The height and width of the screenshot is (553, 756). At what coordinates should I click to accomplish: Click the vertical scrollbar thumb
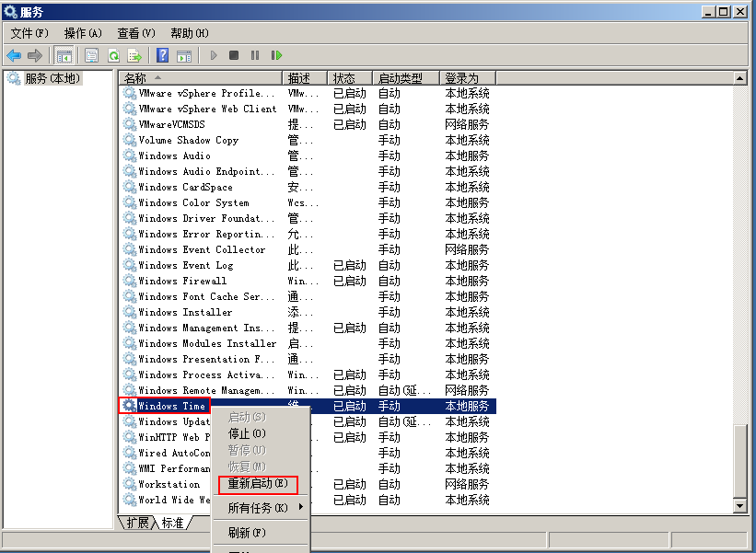739,462
